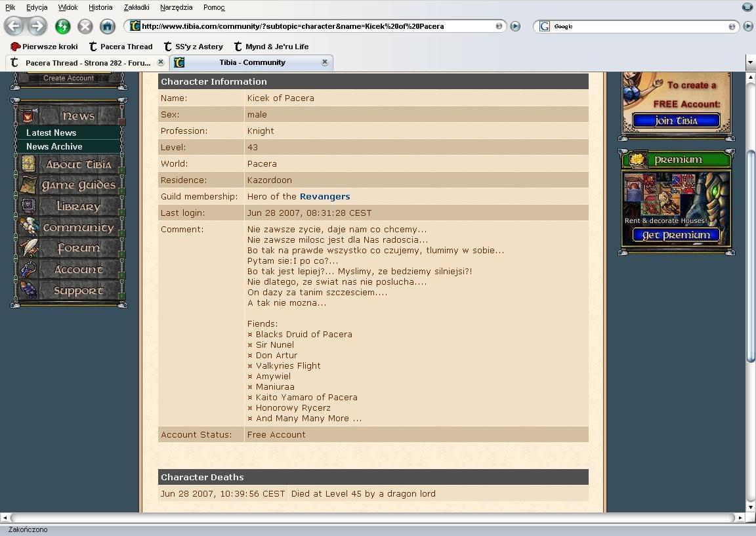Switch to Tibia - Community tab
Viewport: 756px width, 536px height.
pos(251,63)
